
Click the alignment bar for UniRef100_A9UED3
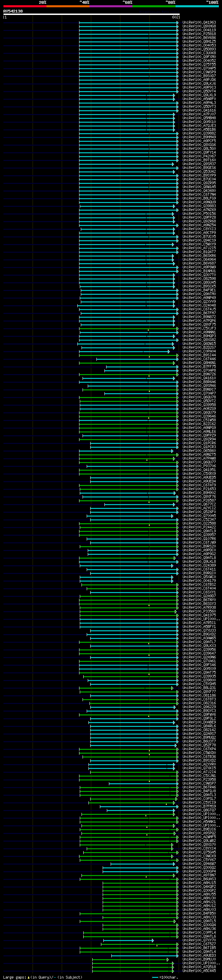[145, 955]
